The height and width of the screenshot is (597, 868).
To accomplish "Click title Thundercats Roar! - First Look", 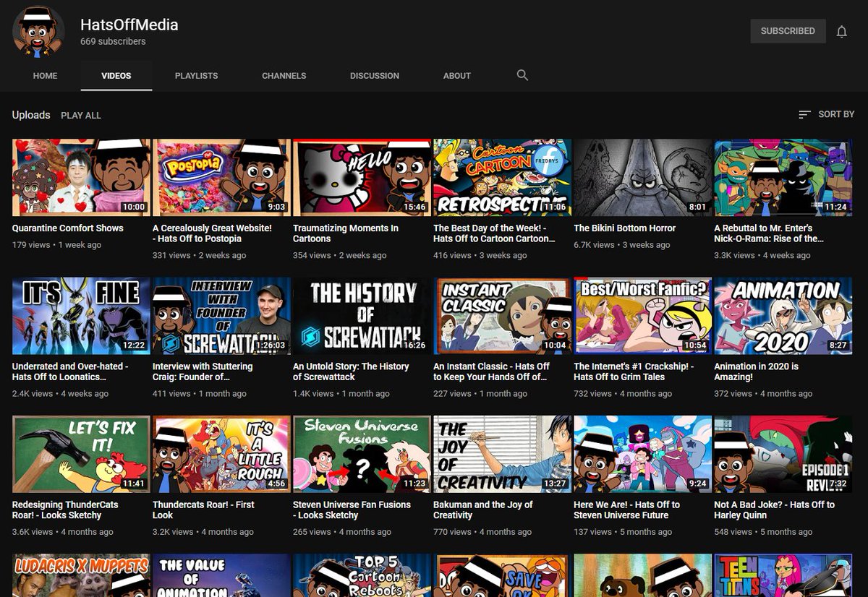I will [x=204, y=510].
